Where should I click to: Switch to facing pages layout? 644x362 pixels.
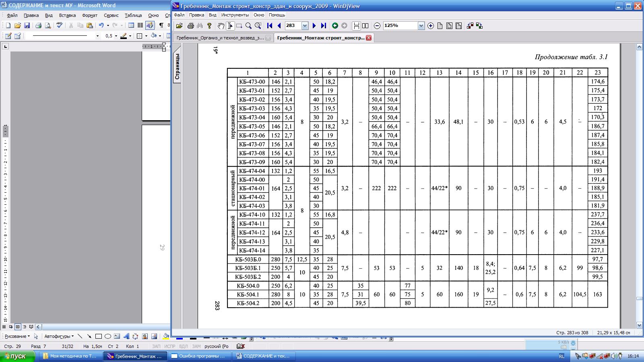(x=365, y=26)
